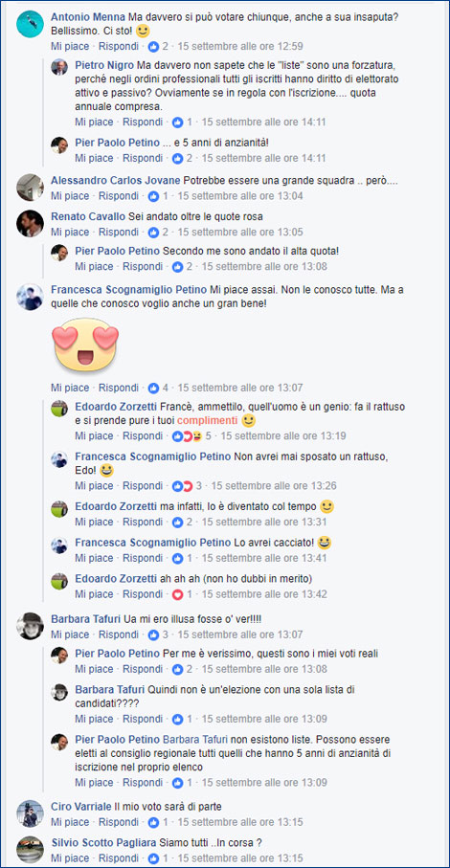
Task: Click the large heart-eyes emoji sticker
Action: click(85, 345)
